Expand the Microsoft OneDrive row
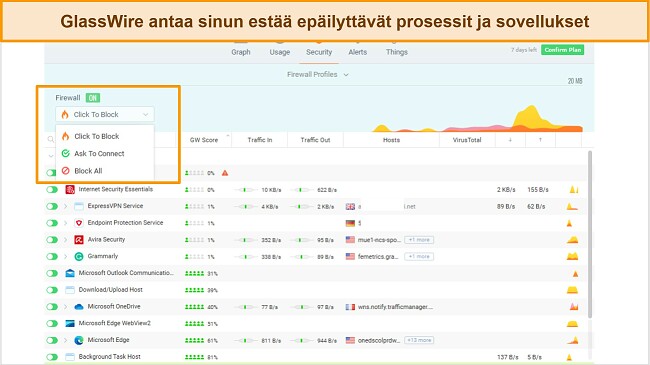650x365 pixels. click(x=65, y=307)
